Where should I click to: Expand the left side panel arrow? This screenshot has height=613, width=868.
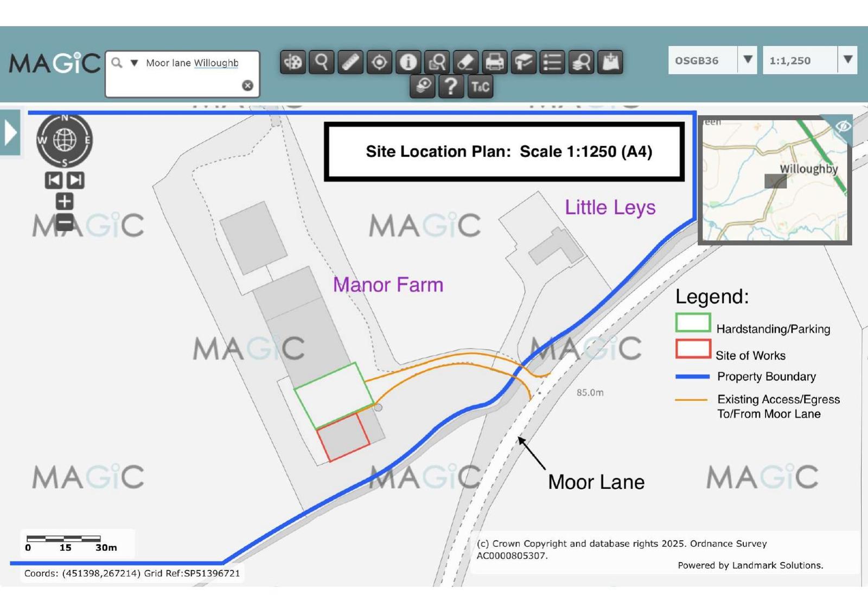coord(10,133)
